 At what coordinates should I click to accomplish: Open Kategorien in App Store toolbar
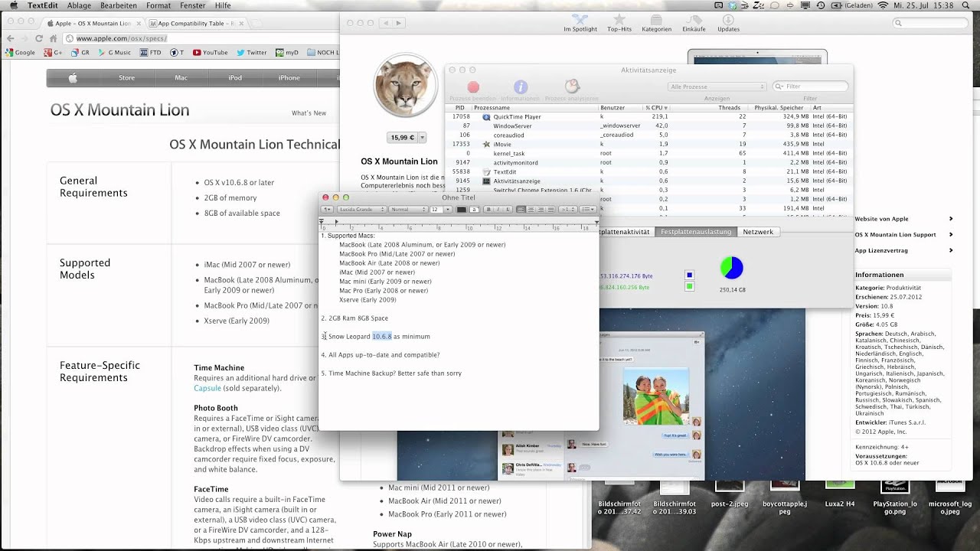(657, 23)
